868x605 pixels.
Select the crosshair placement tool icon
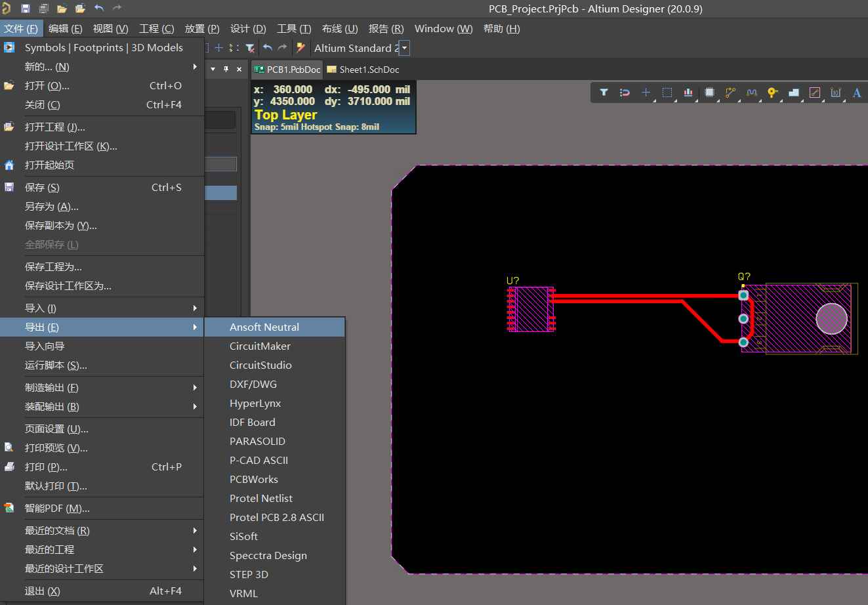646,93
